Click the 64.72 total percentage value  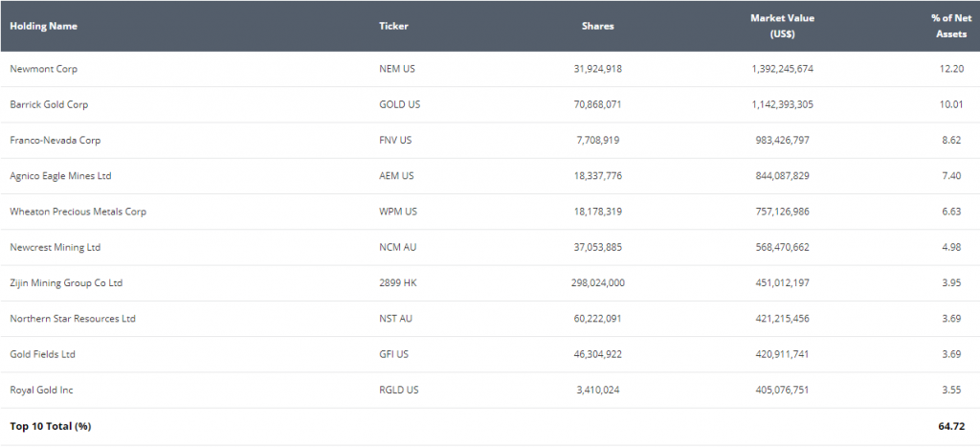[x=951, y=426]
